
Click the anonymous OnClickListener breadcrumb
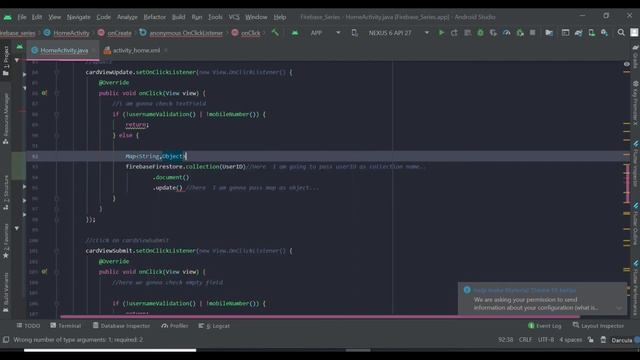point(182,33)
